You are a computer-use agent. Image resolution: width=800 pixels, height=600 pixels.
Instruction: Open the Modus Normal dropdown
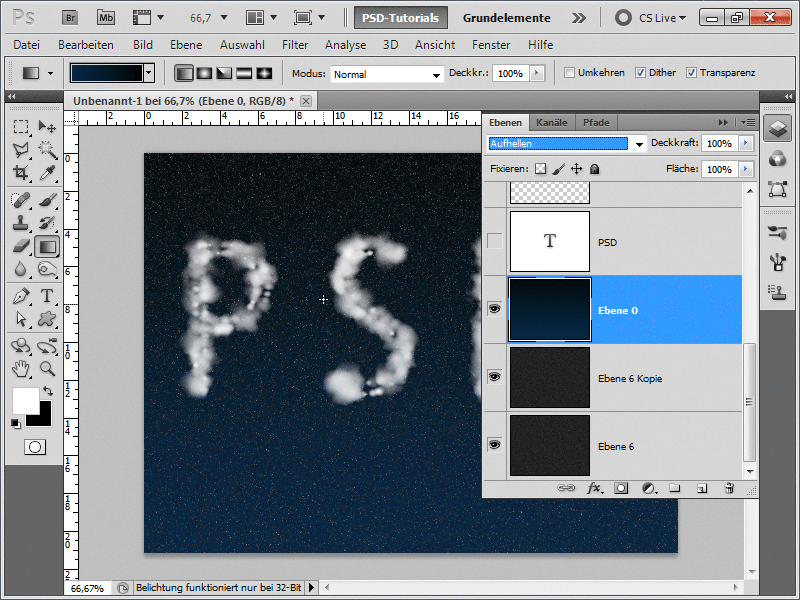(x=436, y=74)
